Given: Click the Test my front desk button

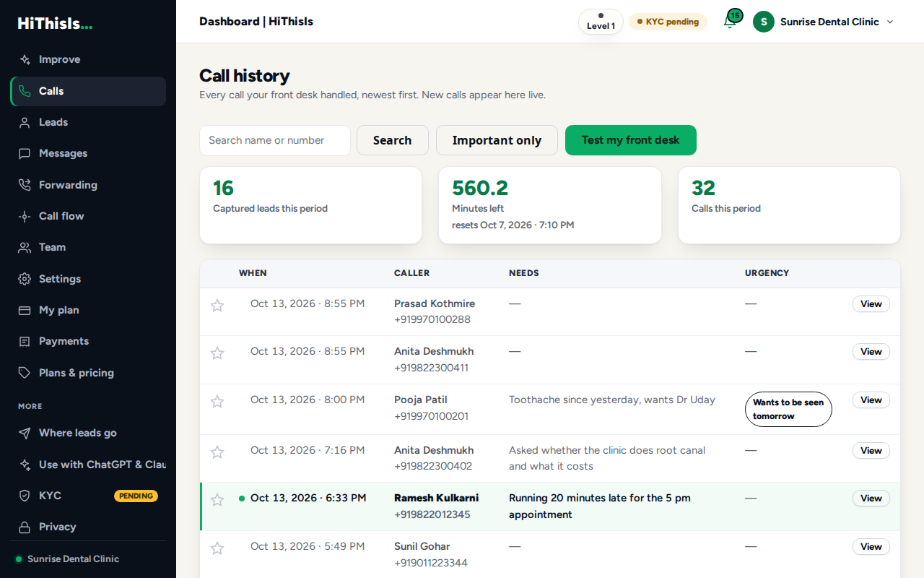Looking at the screenshot, I should 631,140.
